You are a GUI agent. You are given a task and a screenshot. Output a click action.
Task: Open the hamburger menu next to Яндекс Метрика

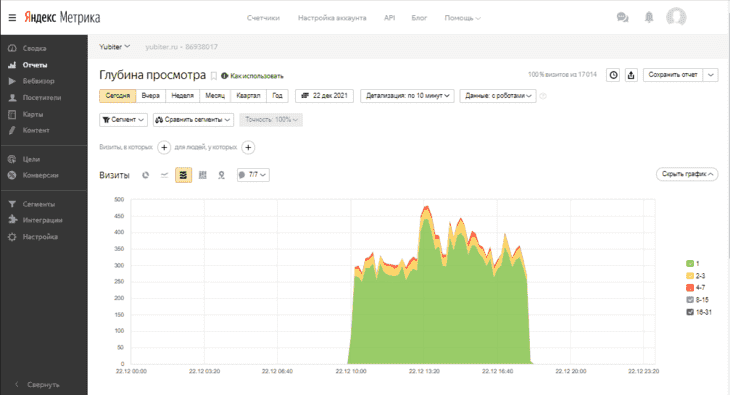[12, 18]
